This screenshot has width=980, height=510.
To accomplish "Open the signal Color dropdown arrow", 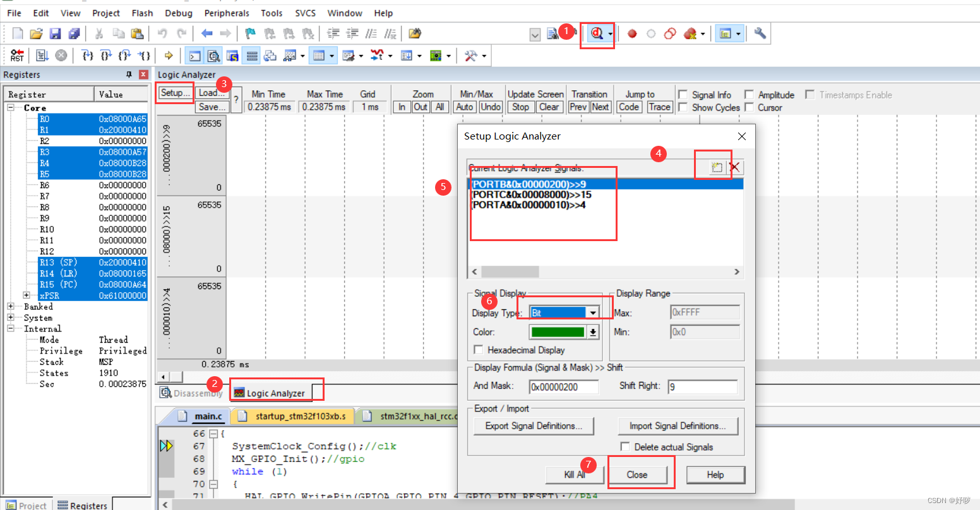I will (593, 332).
